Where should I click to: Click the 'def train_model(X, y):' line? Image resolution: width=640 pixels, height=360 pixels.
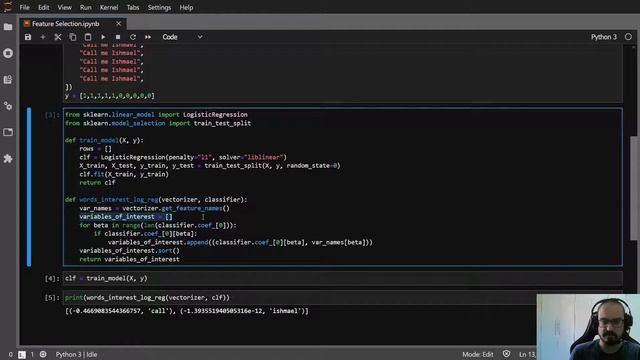104,140
